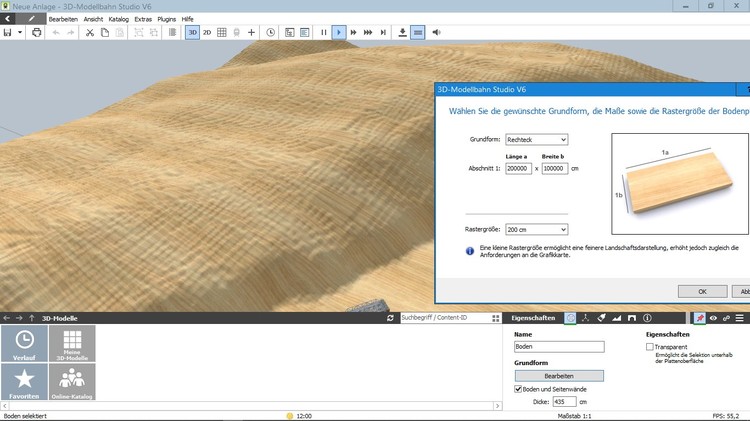Screen dimensions: 750x421
Task: Click the Bearbeiten button under Grundform
Action: 559,375
